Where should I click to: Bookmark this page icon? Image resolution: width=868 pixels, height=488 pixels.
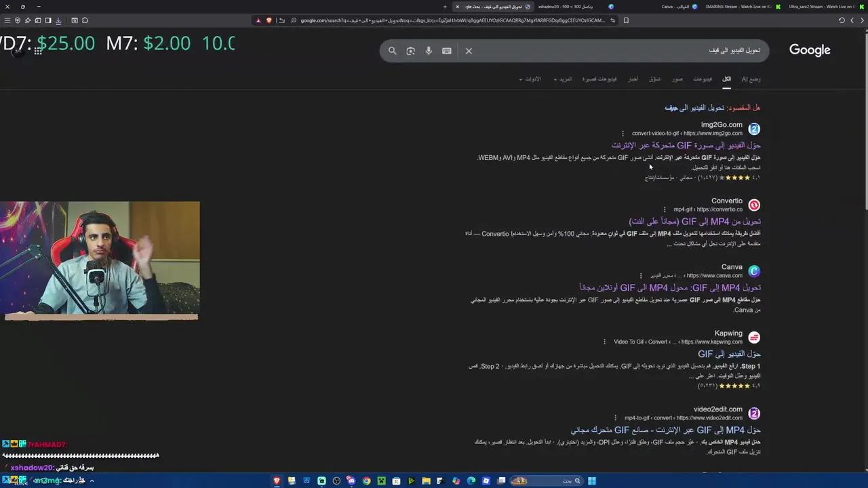point(626,20)
